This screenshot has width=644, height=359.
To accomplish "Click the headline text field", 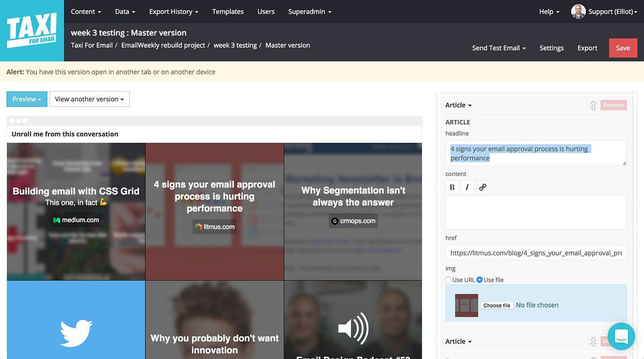I will pyautogui.click(x=536, y=153).
